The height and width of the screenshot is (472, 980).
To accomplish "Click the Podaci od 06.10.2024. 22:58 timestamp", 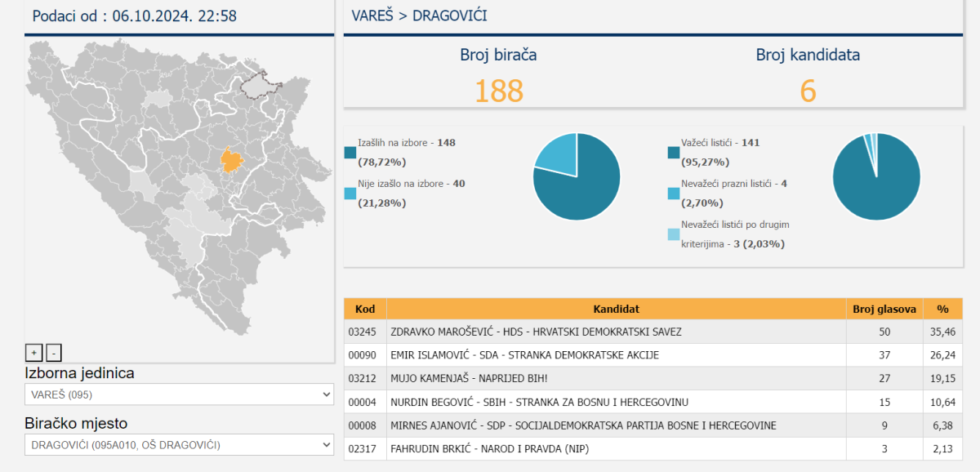I will click(x=134, y=16).
